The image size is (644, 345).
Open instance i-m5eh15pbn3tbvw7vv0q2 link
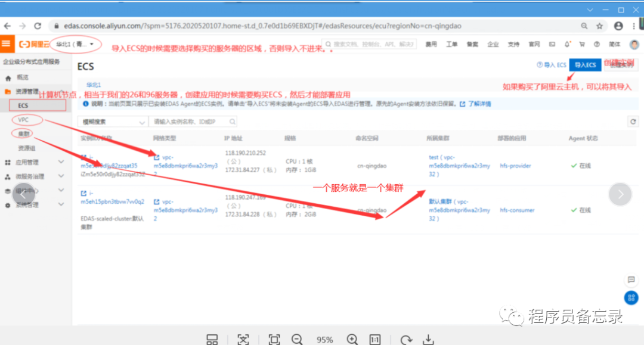pyautogui.click(x=112, y=197)
